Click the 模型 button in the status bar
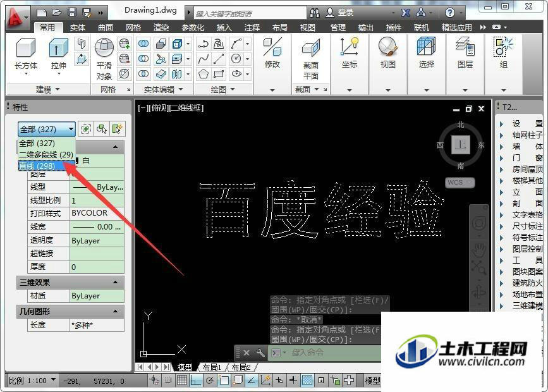 point(372,381)
